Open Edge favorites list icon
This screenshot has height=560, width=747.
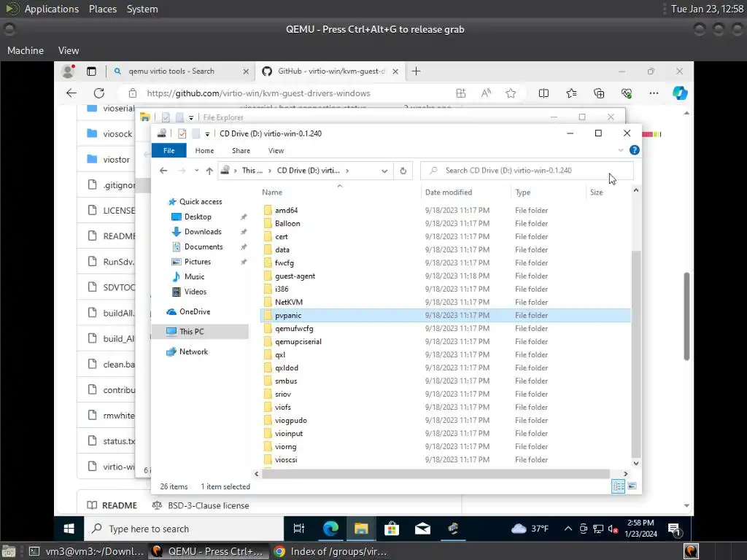click(x=571, y=93)
